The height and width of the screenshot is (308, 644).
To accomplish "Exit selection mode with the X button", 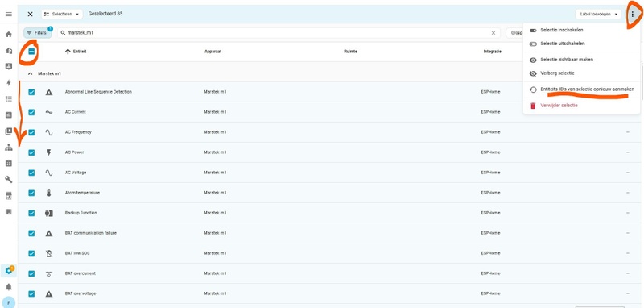I will point(30,14).
